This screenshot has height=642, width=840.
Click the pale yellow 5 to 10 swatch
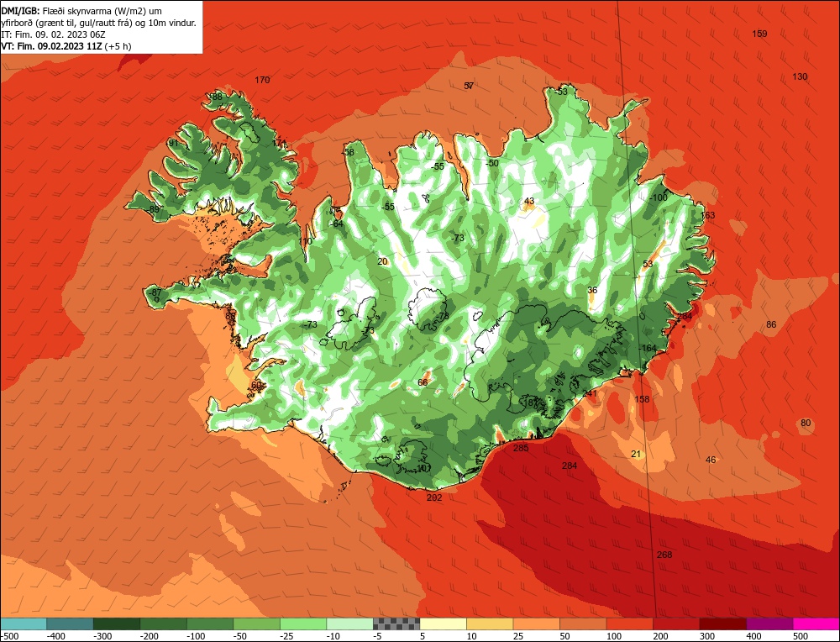coord(443,624)
